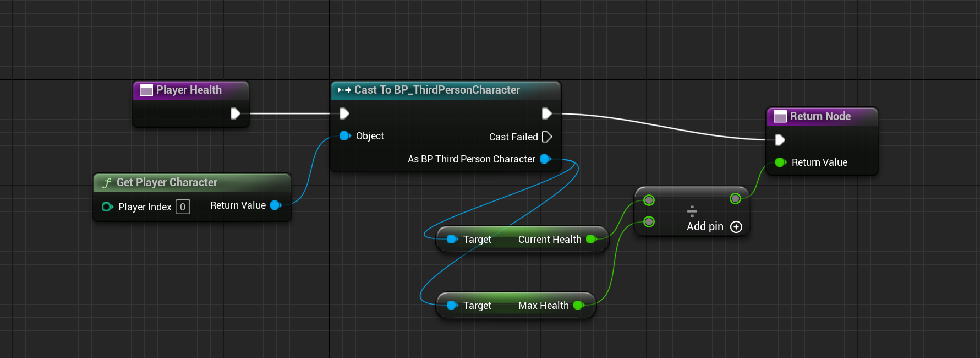Image resolution: width=980 pixels, height=358 pixels.
Task: Click the top input pin of divide node
Action: (x=649, y=200)
